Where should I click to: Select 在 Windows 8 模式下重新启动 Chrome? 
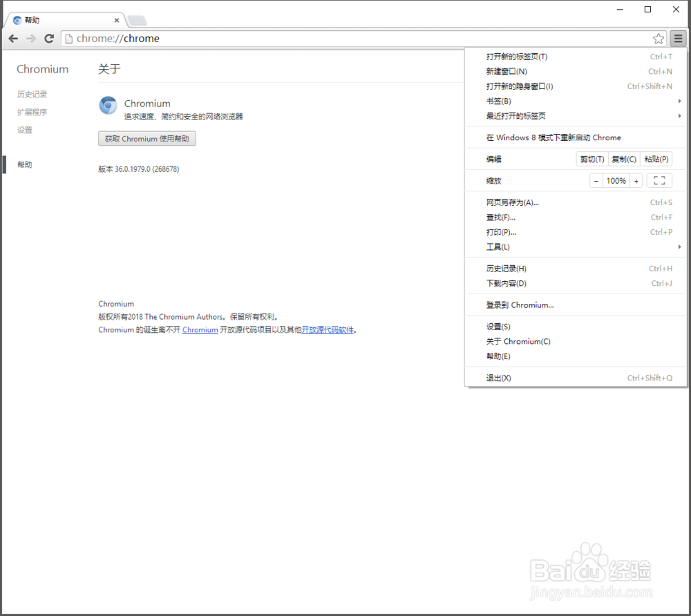(x=576, y=137)
